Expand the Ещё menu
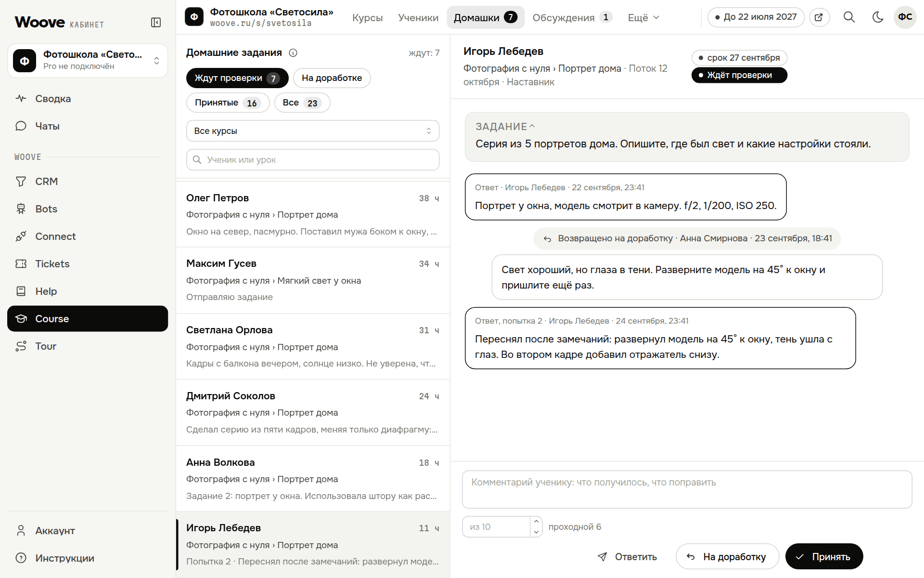The height and width of the screenshot is (578, 924). pyautogui.click(x=643, y=18)
